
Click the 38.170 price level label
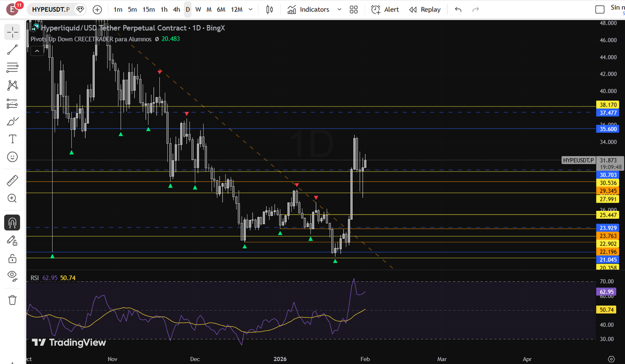coord(608,105)
